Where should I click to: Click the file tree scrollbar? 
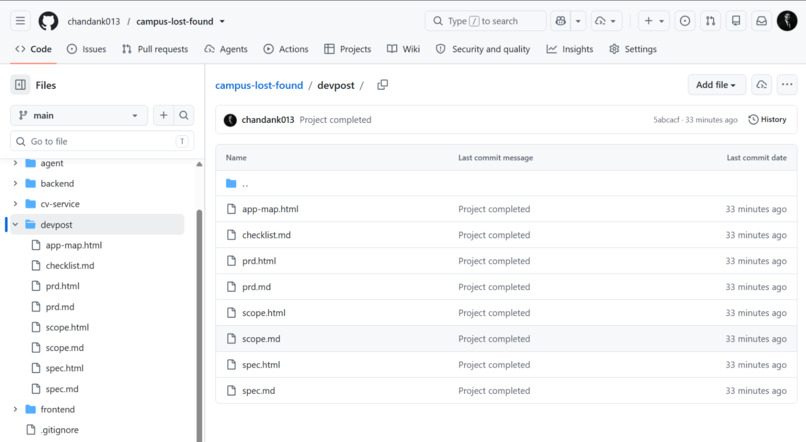pyautogui.click(x=199, y=325)
